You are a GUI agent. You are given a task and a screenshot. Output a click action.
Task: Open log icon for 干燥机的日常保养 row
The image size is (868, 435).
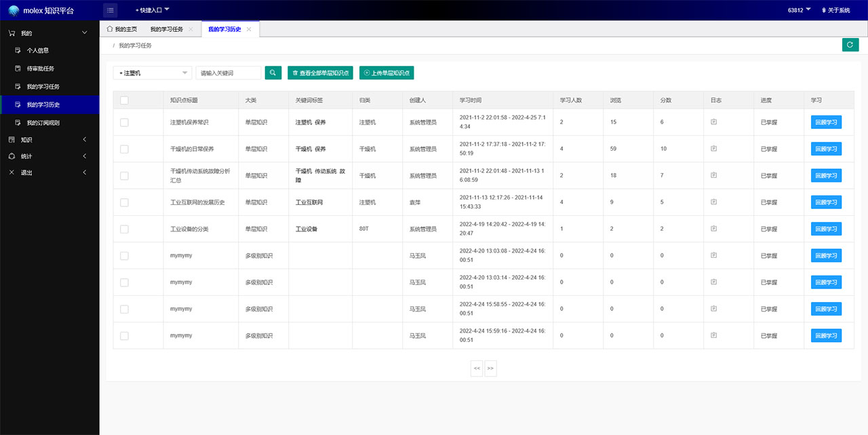click(x=713, y=149)
